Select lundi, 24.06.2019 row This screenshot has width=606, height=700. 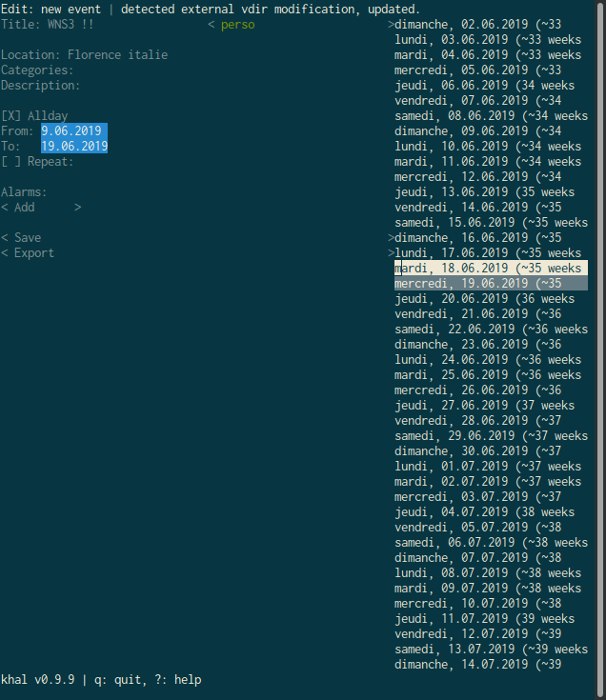tap(491, 359)
